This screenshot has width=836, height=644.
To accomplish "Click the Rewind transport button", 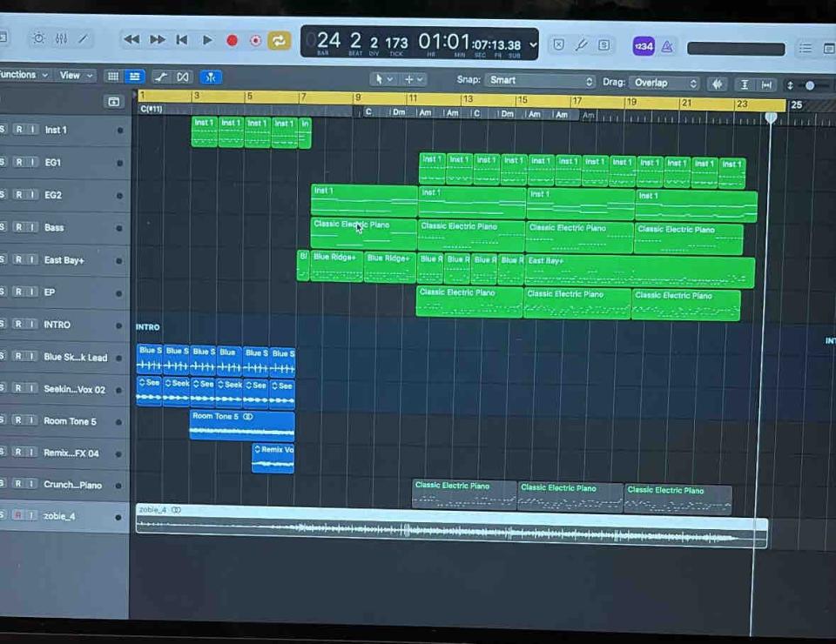I will tap(131, 40).
